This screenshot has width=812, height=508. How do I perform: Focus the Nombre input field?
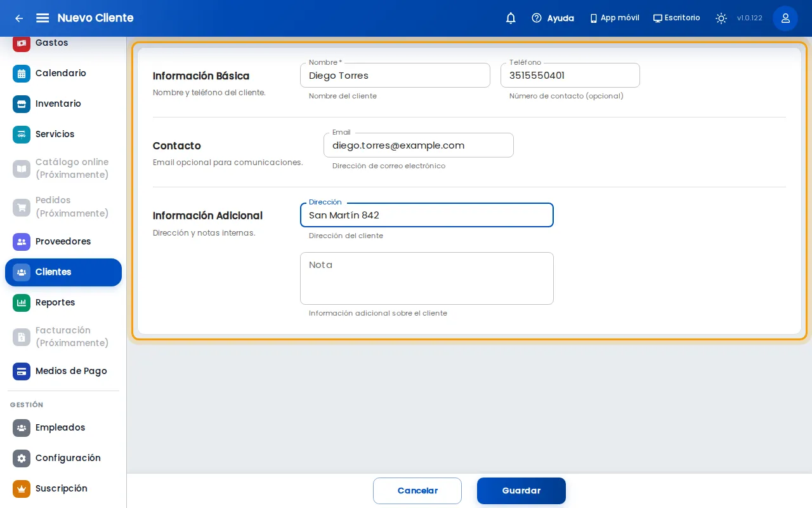coord(395,75)
